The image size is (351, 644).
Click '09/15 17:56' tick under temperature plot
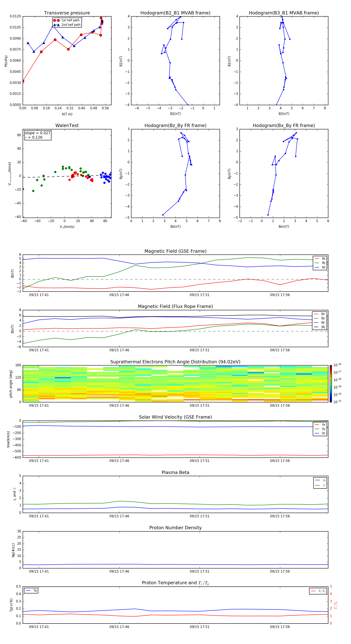[280, 627]
